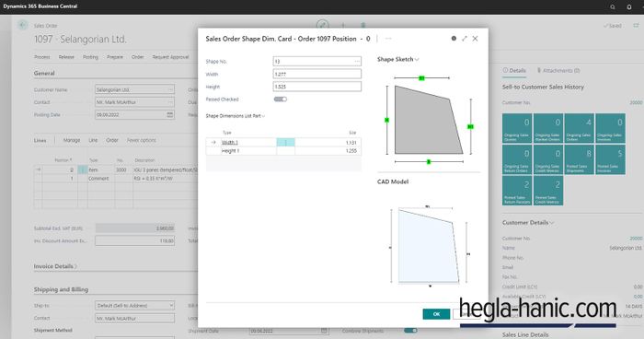Collapse the Shipping and Billing section
This screenshot has height=339, width=644.
(61, 289)
